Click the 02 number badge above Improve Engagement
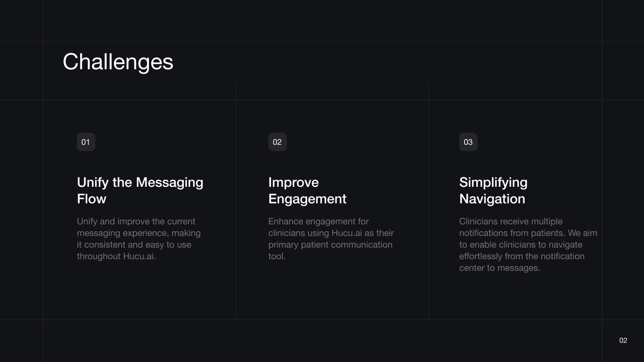644x362 pixels. point(277,142)
